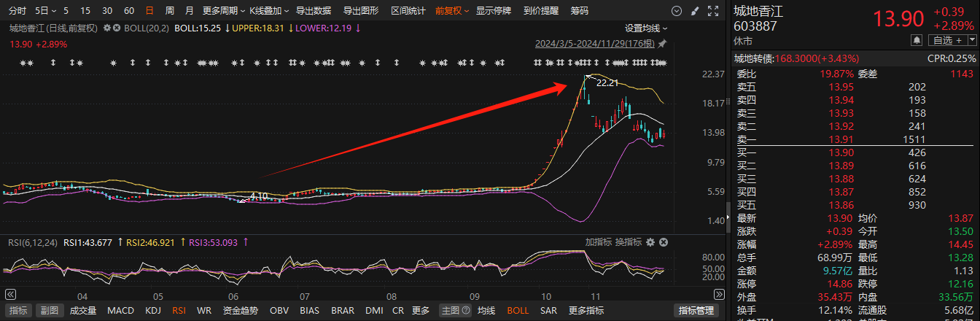Toggle the 指标 indicator button
This screenshot has width=980, height=321.
pyautogui.click(x=19, y=311)
